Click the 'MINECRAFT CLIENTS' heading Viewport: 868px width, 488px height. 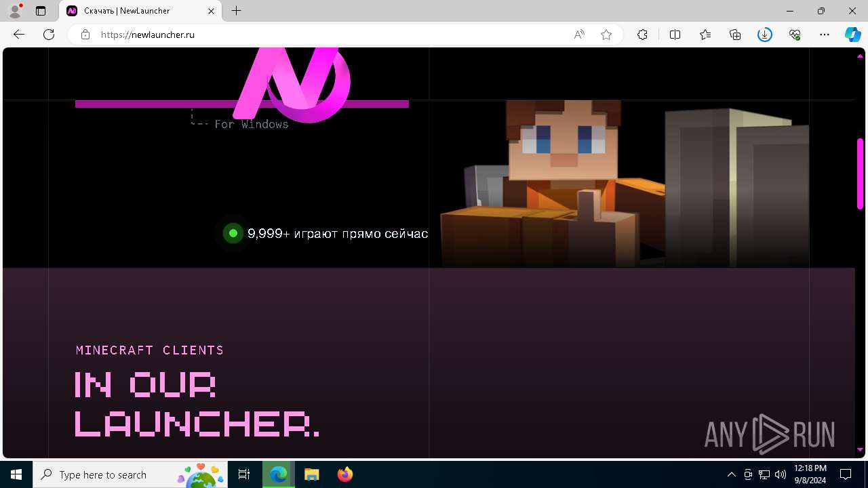pos(150,350)
